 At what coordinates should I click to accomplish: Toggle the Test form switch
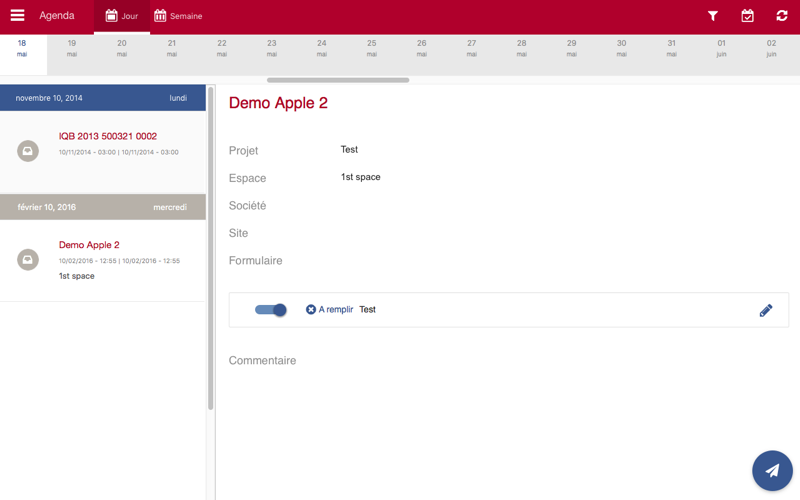point(271,310)
